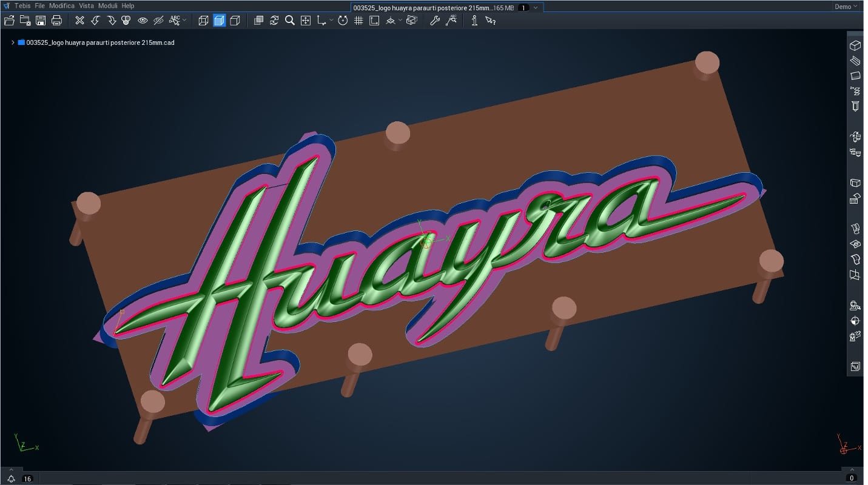This screenshot has height=485, width=868.
Task: Click the surface sheet icon in right sidebar
Action: [x=855, y=76]
